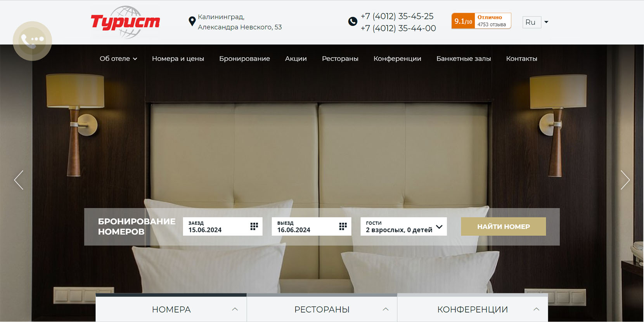The height and width of the screenshot is (322, 644).
Task: Click the black phone handset icon
Action: pos(353,22)
